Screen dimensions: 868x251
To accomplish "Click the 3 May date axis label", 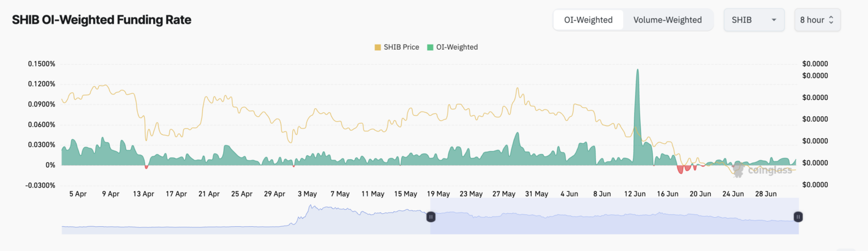I will tap(306, 193).
